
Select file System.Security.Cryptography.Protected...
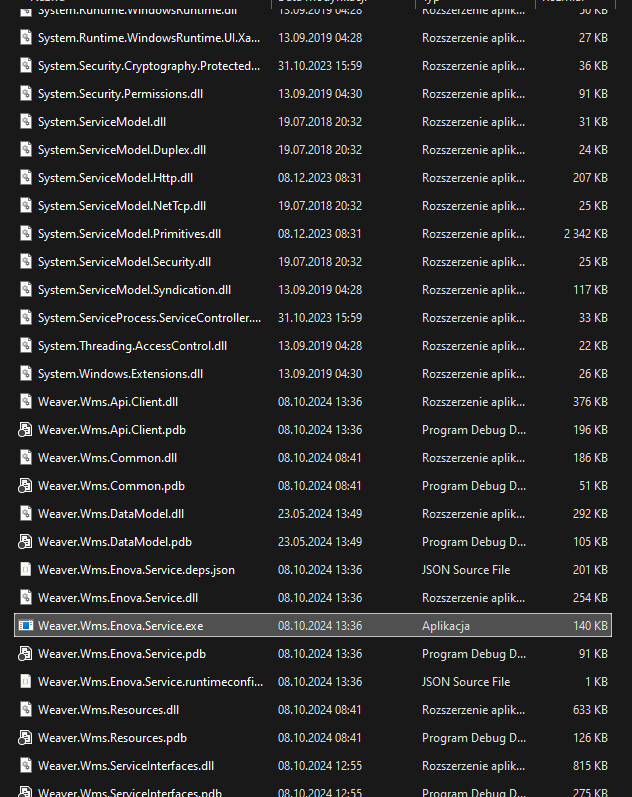coord(149,66)
